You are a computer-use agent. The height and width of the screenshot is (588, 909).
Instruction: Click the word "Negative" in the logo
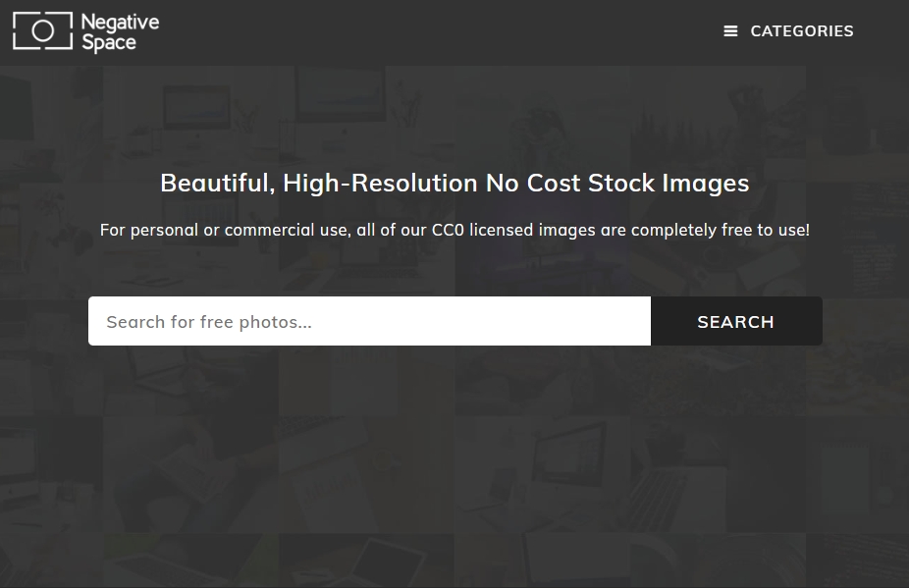point(120,22)
